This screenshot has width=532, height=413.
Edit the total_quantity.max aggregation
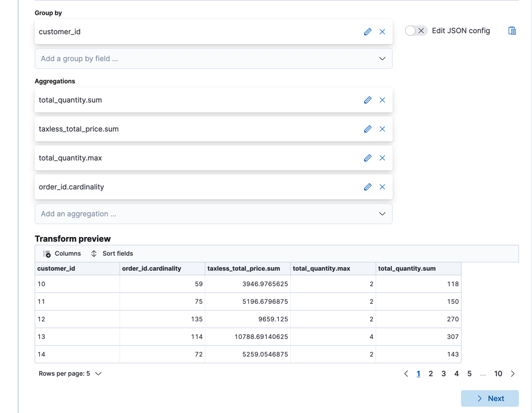367,158
